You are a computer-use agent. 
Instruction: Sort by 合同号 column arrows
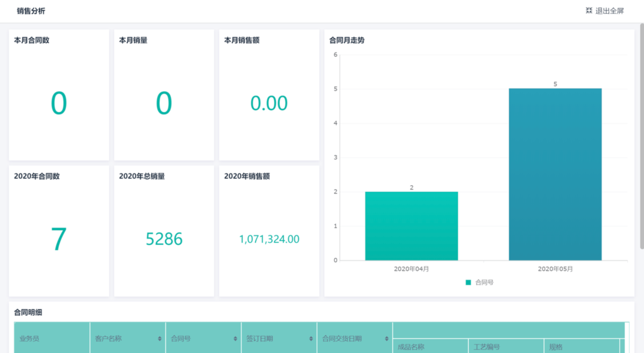(235, 339)
